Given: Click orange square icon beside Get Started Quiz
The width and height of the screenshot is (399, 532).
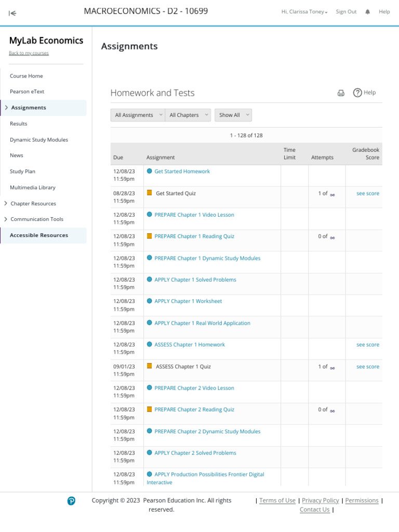Looking at the screenshot, I should coord(149,193).
